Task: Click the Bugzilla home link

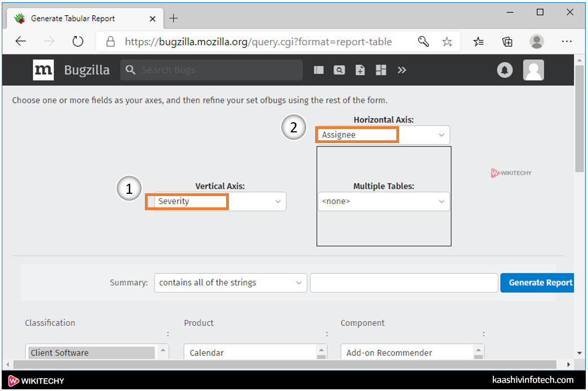Action: (87, 70)
